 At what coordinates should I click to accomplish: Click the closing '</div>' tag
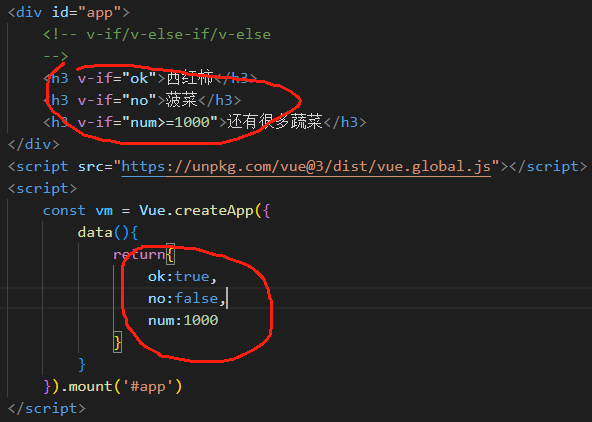[x=34, y=144]
